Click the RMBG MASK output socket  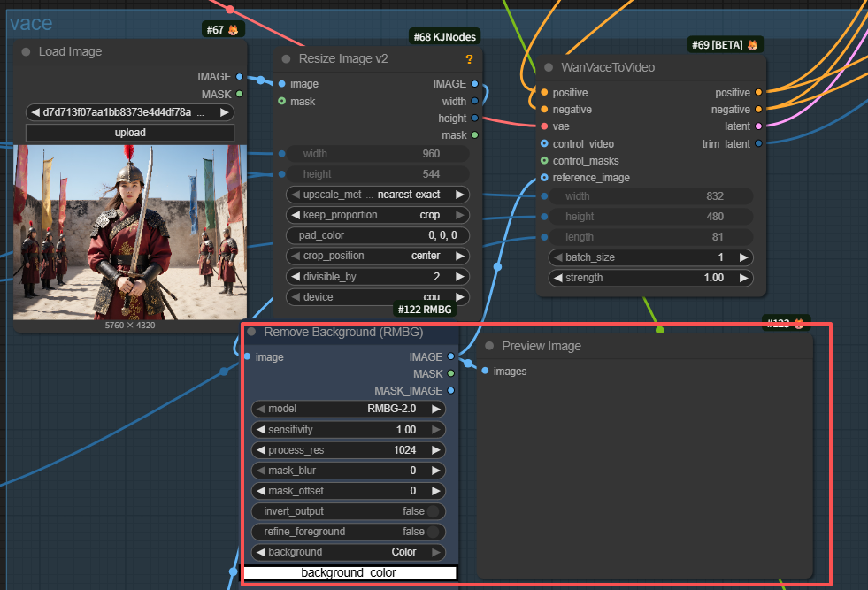[x=450, y=373]
